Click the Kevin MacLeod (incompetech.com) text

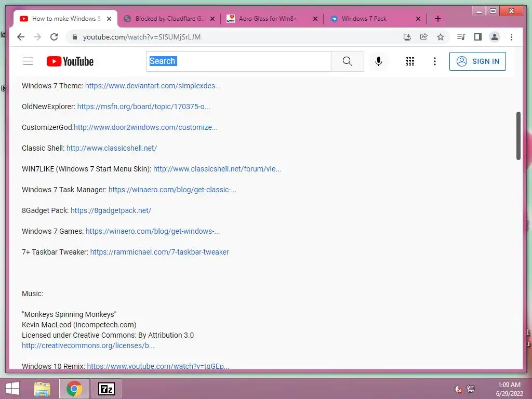(x=79, y=325)
